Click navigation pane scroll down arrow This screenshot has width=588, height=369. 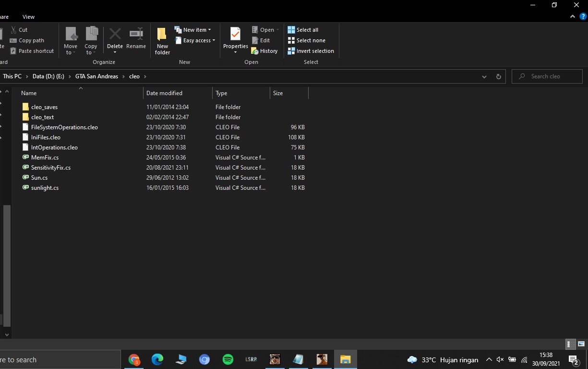[7, 334]
